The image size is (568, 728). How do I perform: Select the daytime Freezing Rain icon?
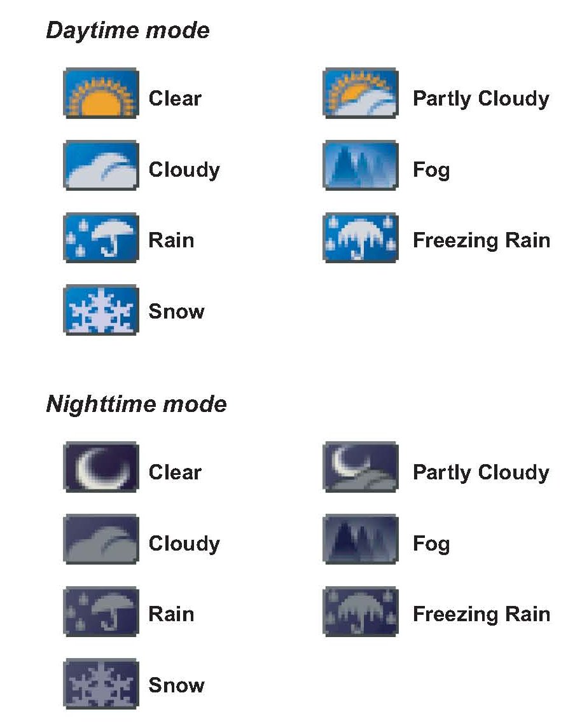[361, 237]
